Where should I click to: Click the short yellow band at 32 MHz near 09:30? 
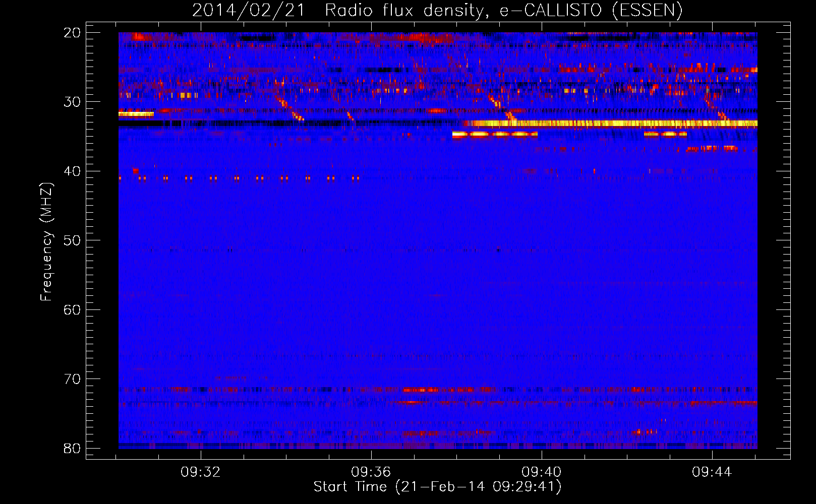coord(136,114)
